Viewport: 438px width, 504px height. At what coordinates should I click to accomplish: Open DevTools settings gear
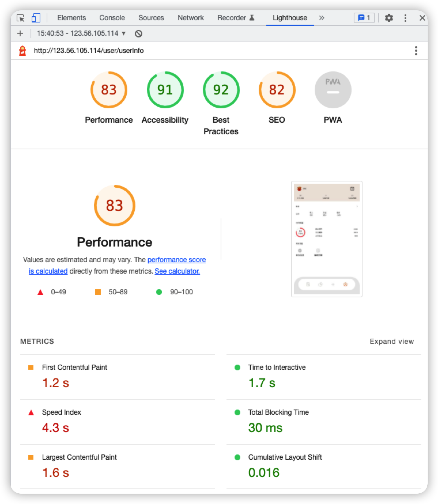389,18
